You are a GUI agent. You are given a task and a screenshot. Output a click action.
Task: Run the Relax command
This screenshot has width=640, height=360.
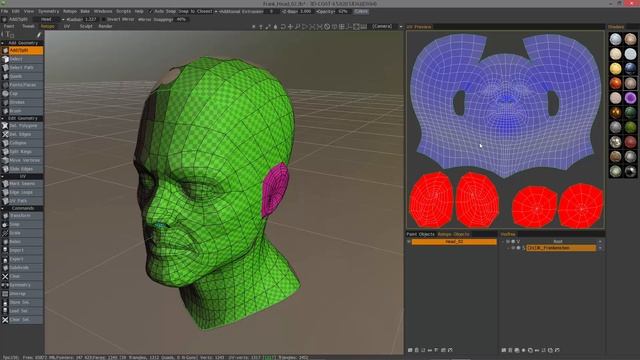(x=22, y=242)
